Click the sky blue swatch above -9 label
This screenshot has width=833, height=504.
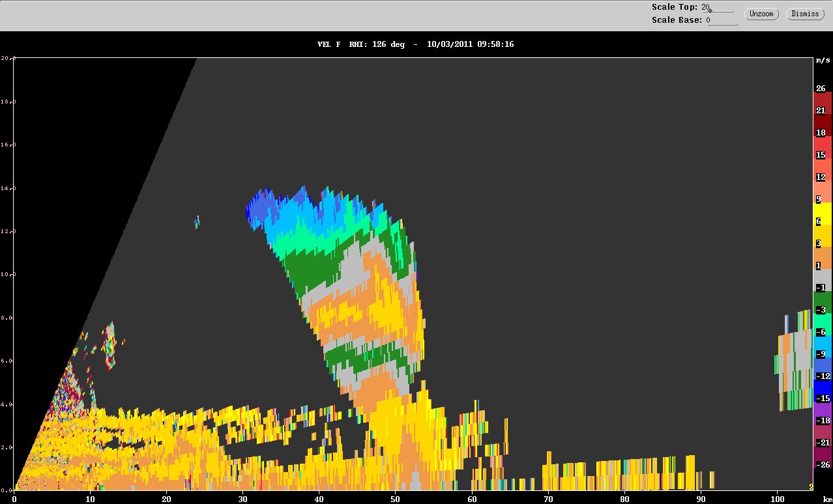click(822, 344)
